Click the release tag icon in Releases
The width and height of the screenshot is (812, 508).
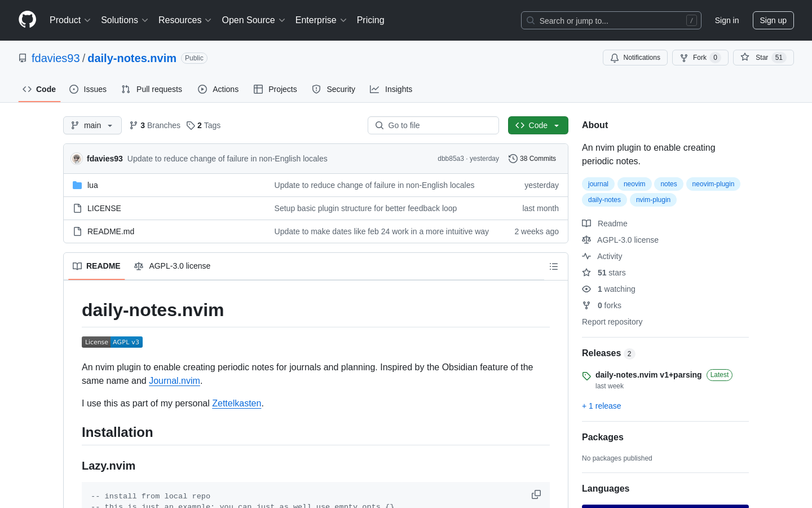point(586,376)
